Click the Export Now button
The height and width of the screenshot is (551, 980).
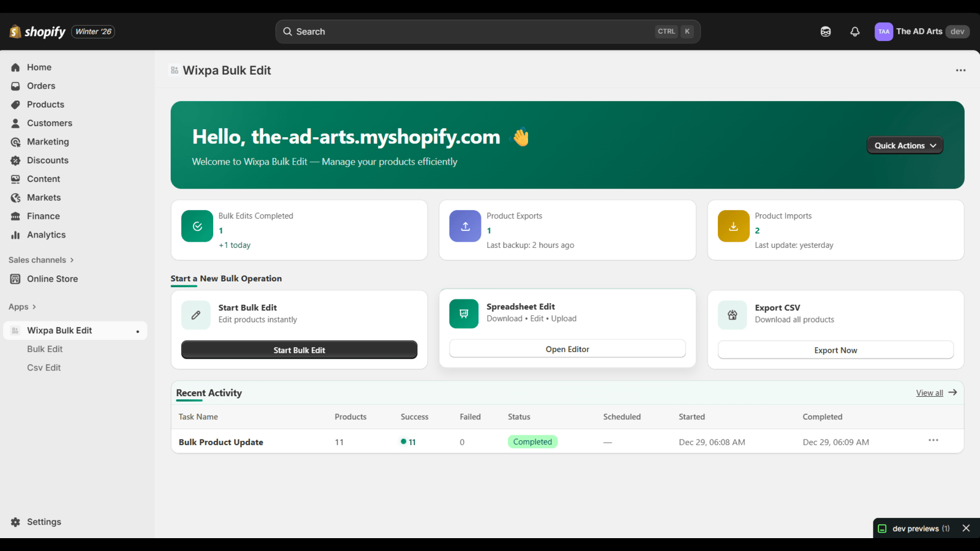[836, 350]
